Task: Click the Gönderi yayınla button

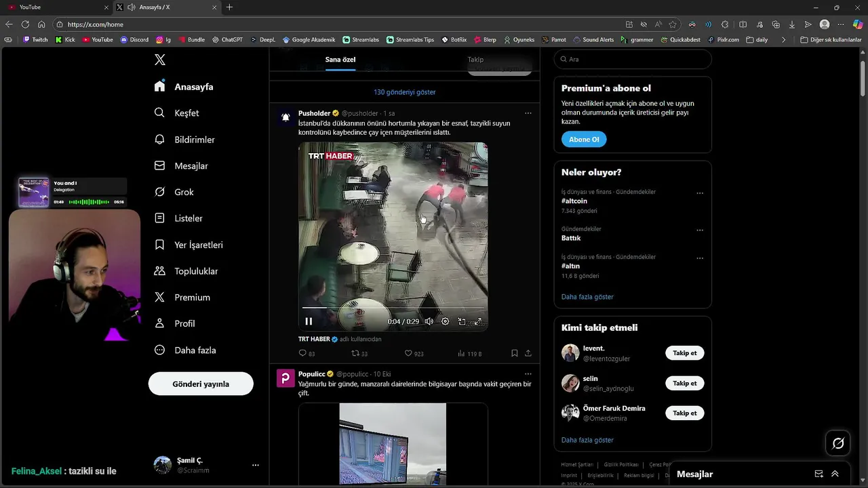Action: click(201, 384)
